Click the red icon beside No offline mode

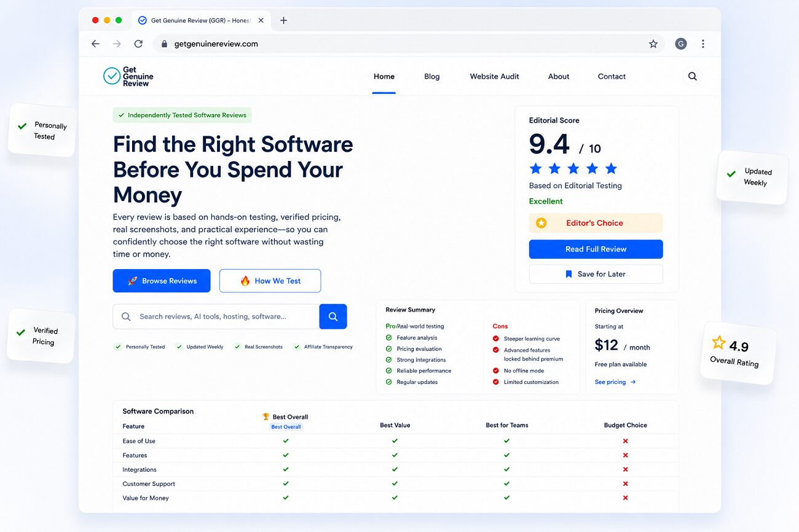pos(496,370)
